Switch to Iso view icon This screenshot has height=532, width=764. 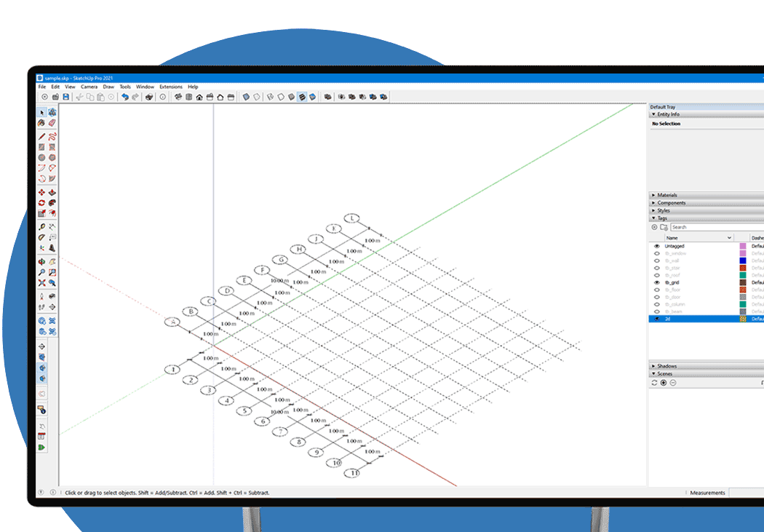[x=178, y=97]
